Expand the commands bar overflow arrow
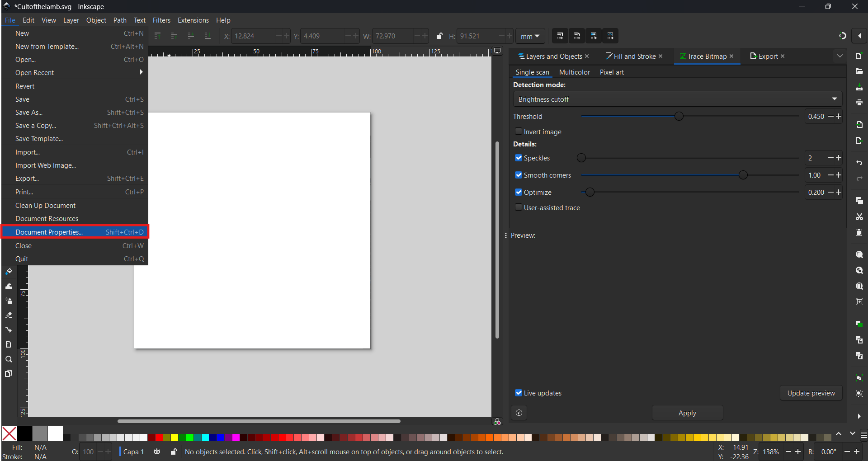This screenshot has height=461, width=868. point(859,416)
